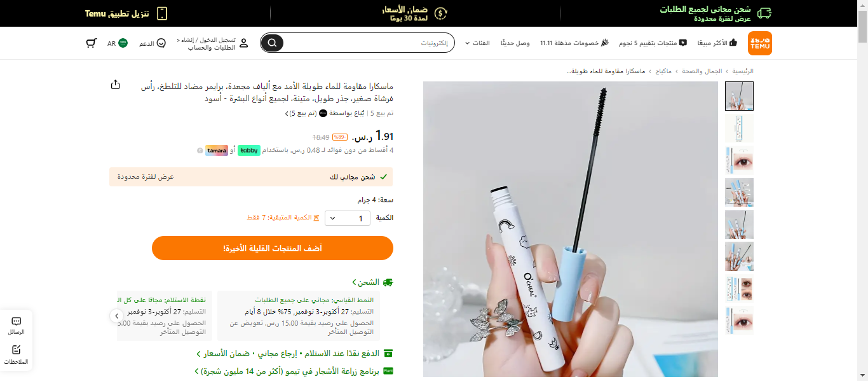Select the second product thumbnail
868x381 pixels.
[x=739, y=128]
